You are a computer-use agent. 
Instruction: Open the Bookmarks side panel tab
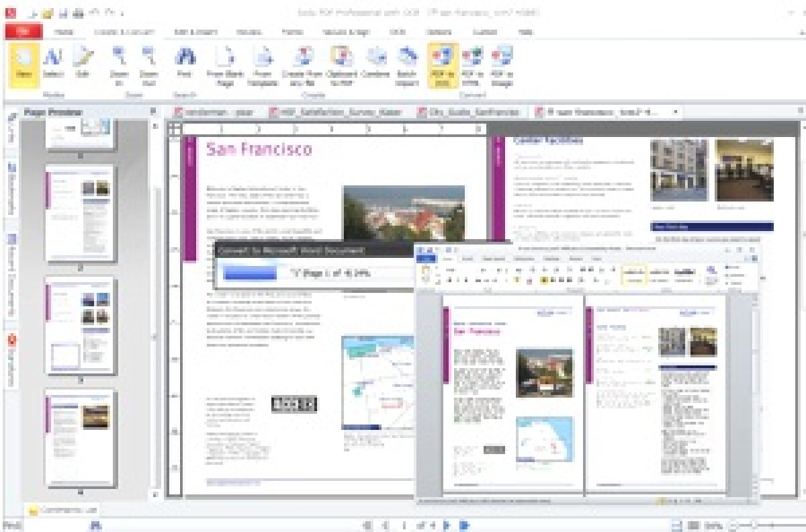11,189
